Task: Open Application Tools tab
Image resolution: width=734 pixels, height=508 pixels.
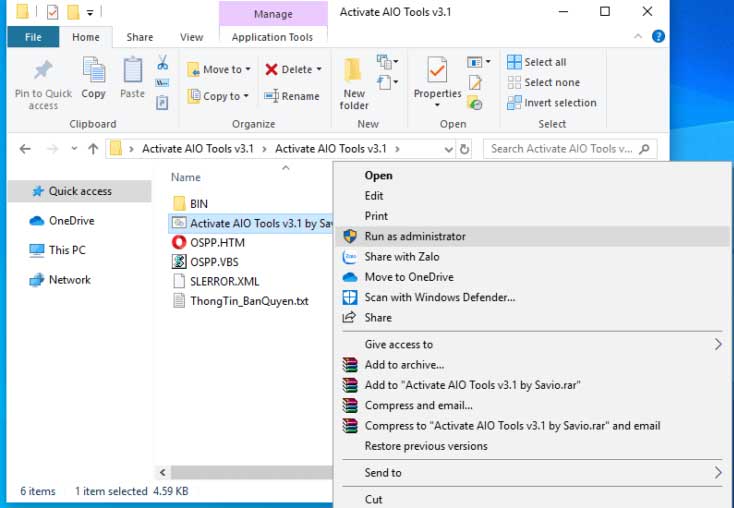Action: pos(272,37)
